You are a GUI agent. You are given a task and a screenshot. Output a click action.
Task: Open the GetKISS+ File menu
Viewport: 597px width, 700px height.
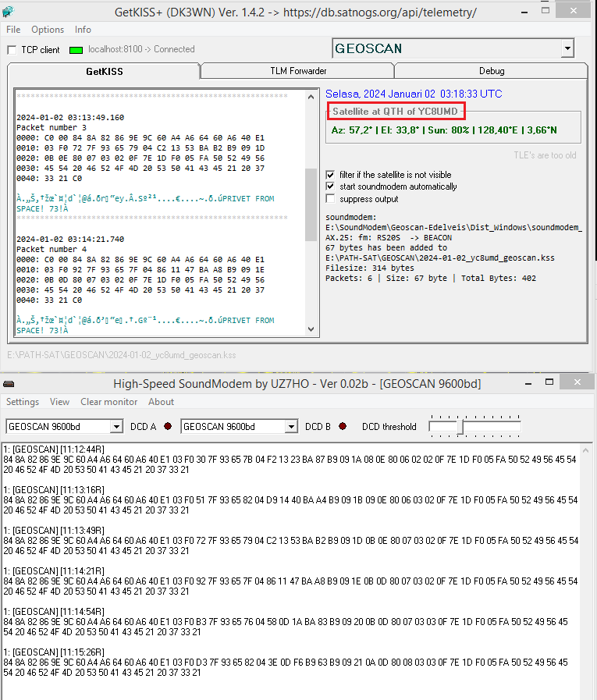pos(13,30)
